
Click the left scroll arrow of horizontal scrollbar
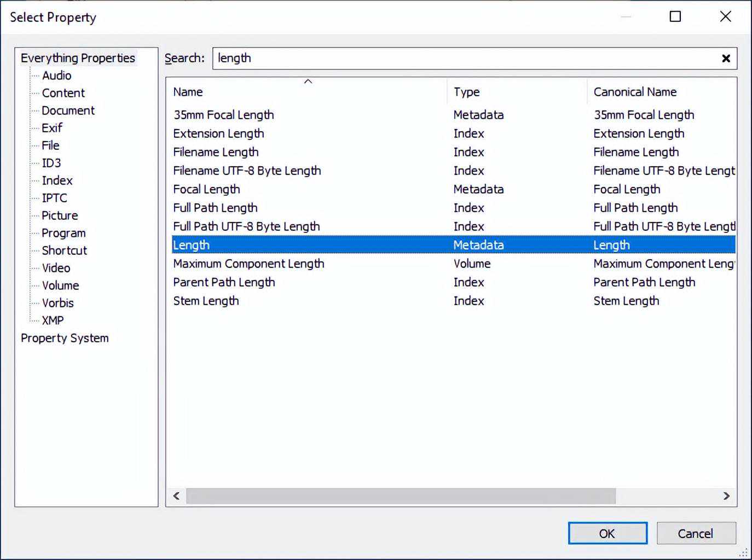point(176,496)
